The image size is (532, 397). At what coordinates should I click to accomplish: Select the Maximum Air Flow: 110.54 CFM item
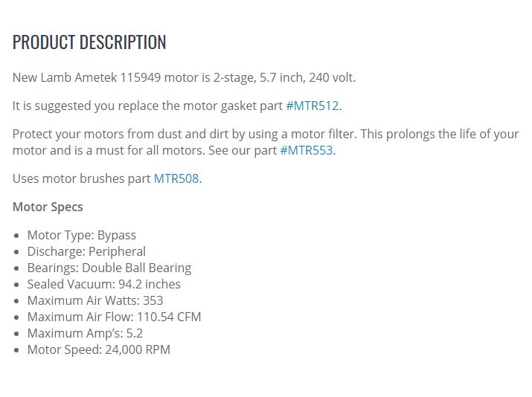pyautogui.click(x=115, y=317)
